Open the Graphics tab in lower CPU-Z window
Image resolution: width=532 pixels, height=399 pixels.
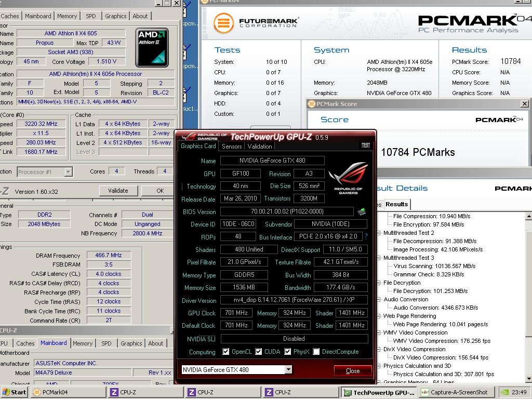(x=131, y=343)
